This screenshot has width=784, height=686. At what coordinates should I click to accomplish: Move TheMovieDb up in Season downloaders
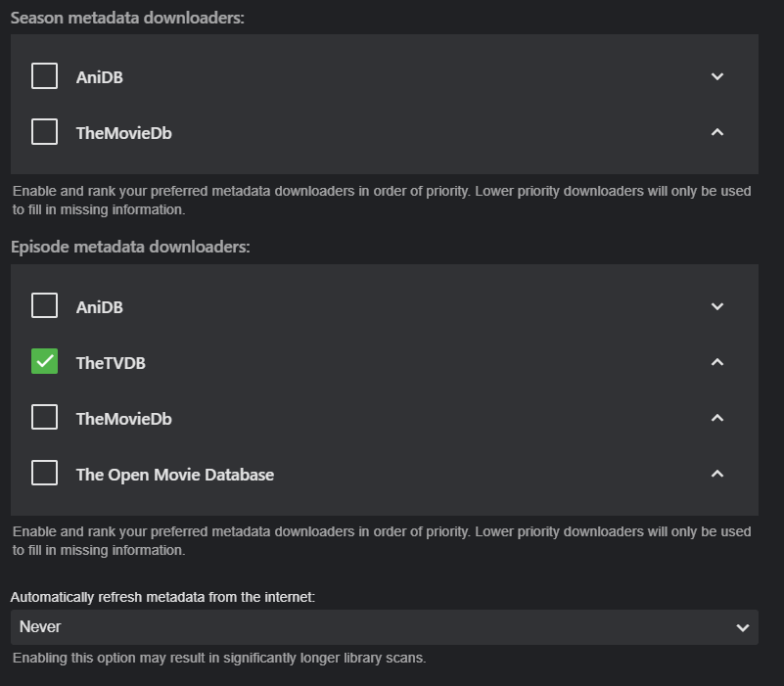pos(717,132)
